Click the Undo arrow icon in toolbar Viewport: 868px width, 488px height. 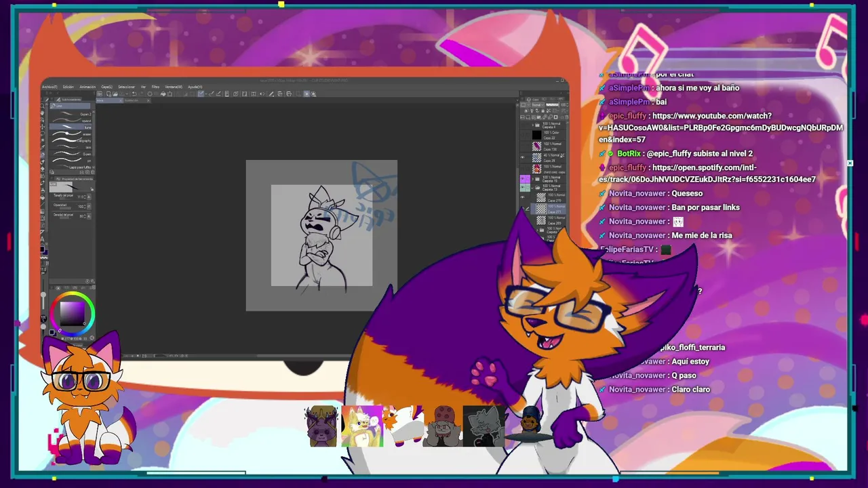coord(134,94)
